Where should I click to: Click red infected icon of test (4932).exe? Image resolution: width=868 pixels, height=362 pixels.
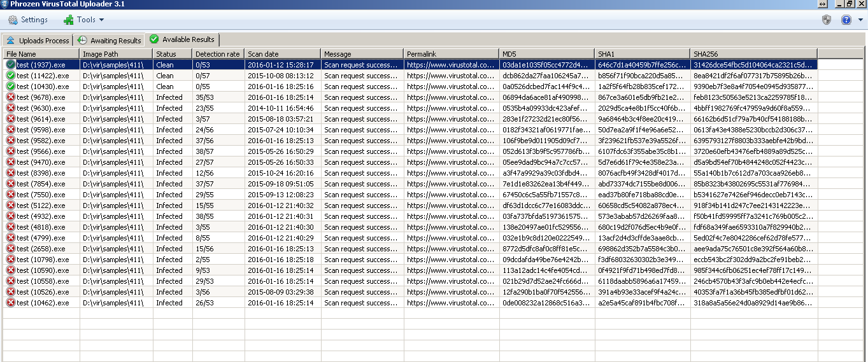[x=10, y=216]
